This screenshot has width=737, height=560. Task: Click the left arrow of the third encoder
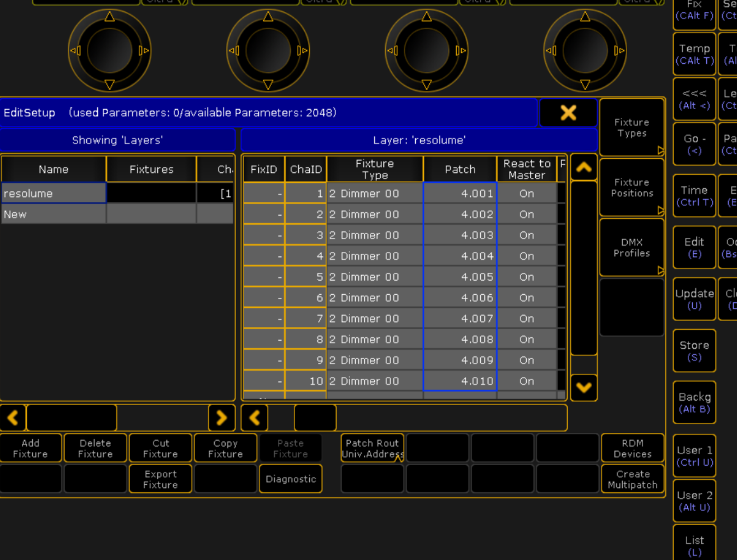[x=392, y=51]
